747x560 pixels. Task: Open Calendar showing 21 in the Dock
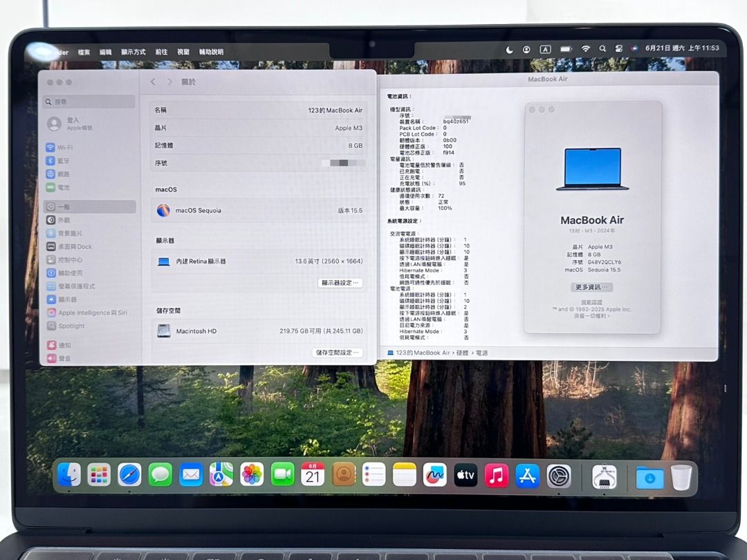click(x=313, y=475)
